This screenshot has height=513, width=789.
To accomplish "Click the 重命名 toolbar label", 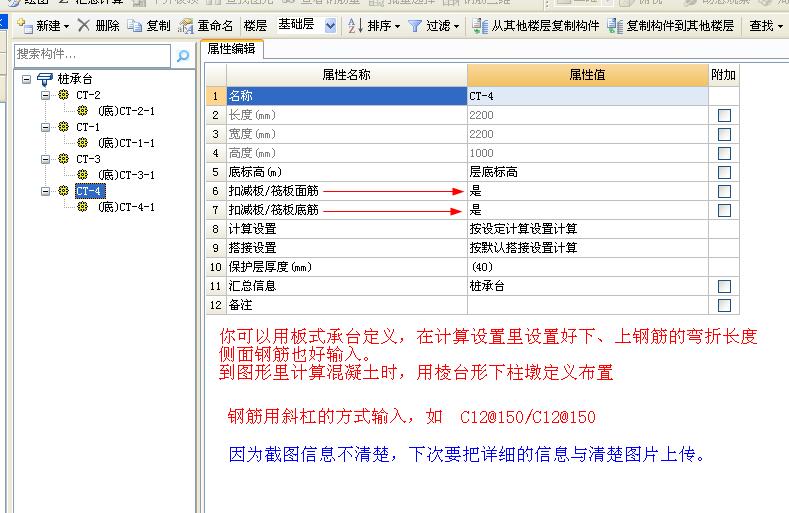I will [x=215, y=26].
